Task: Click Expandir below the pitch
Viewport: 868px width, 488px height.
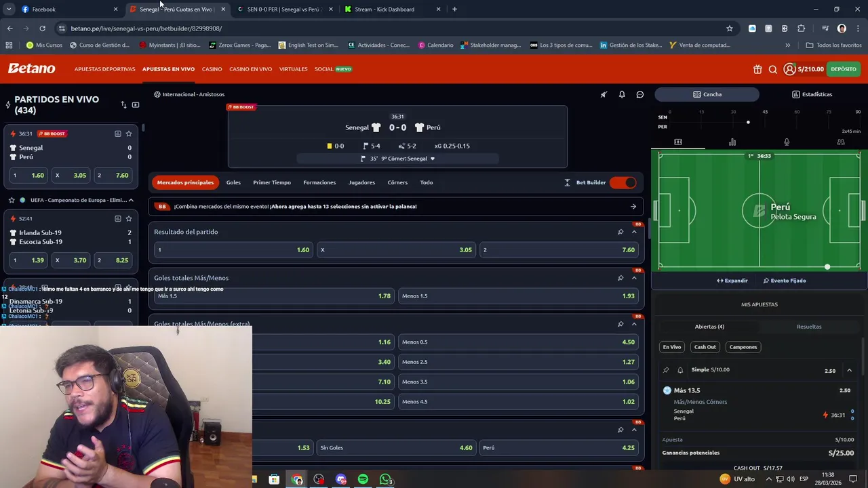Action: click(732, 281)
